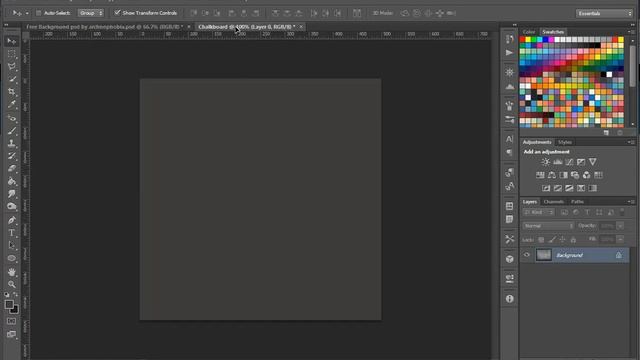Viewport: 640px width, 360px height.
Task: Select the Dodge tool
Action: tap(11, 207)
